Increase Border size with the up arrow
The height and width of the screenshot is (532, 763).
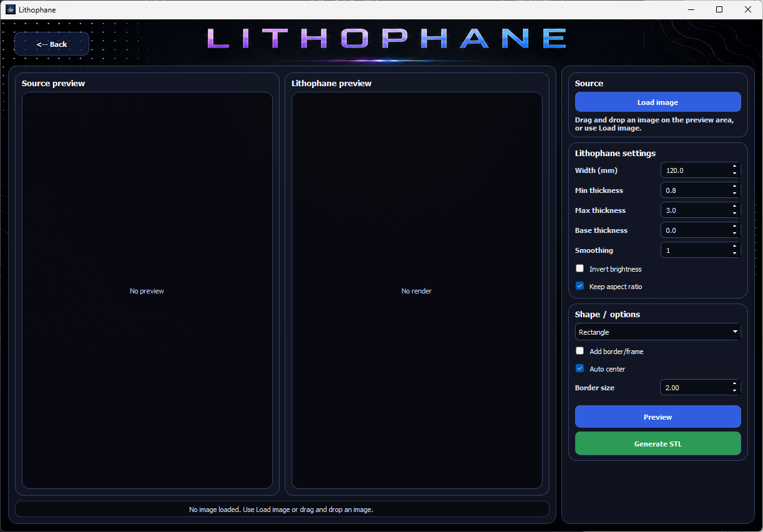pos(734,384)
